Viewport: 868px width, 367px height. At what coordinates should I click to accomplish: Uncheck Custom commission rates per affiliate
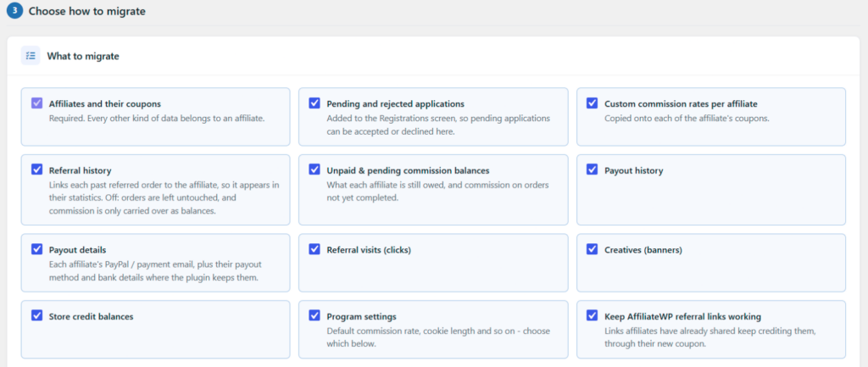click(x=593, y=103)
